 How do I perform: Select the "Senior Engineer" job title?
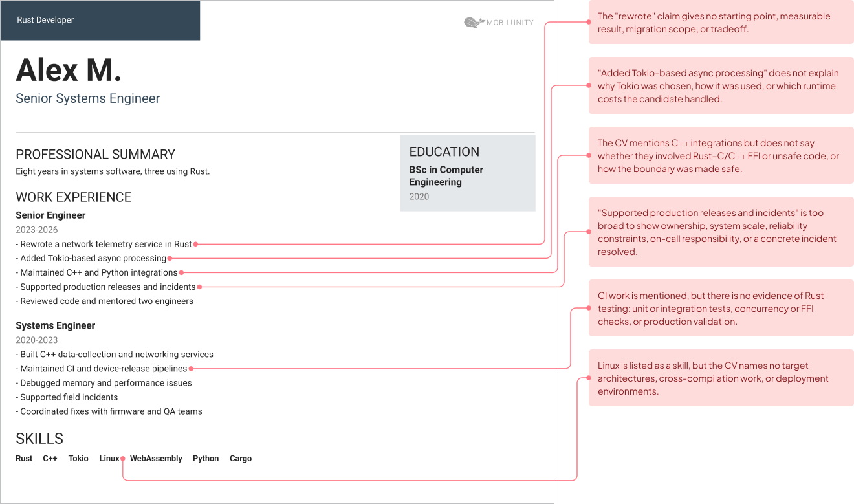pos(50,215)
